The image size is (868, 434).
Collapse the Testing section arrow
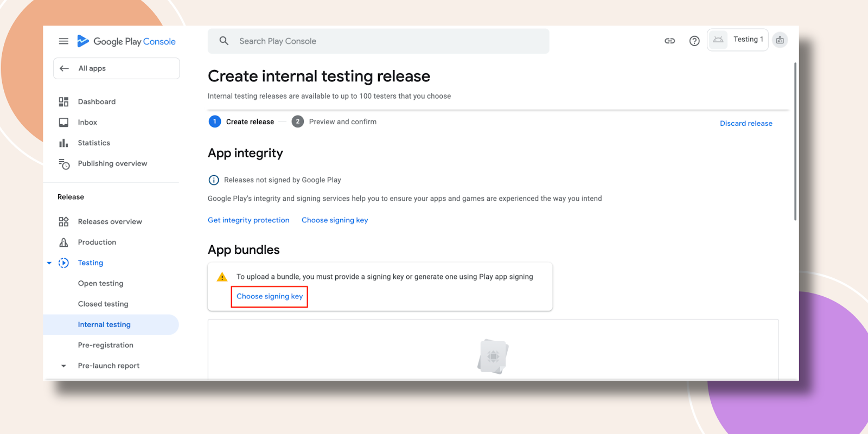click(x=49, y=263)
